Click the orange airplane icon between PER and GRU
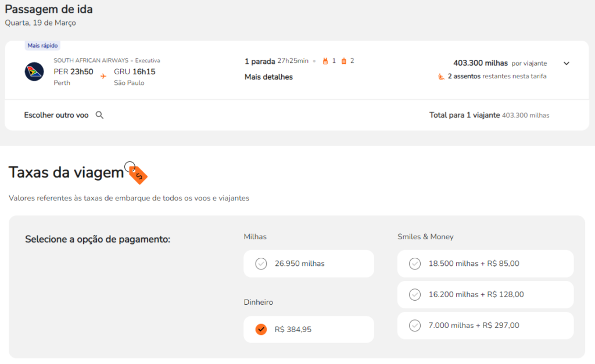This screenshot has width=595, height=364. tap(103, 75)
